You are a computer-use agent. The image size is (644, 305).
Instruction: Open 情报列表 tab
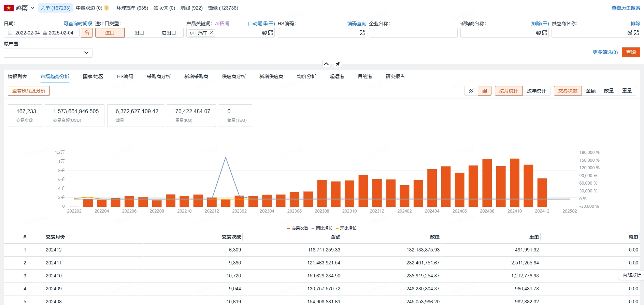coord(17,76)
